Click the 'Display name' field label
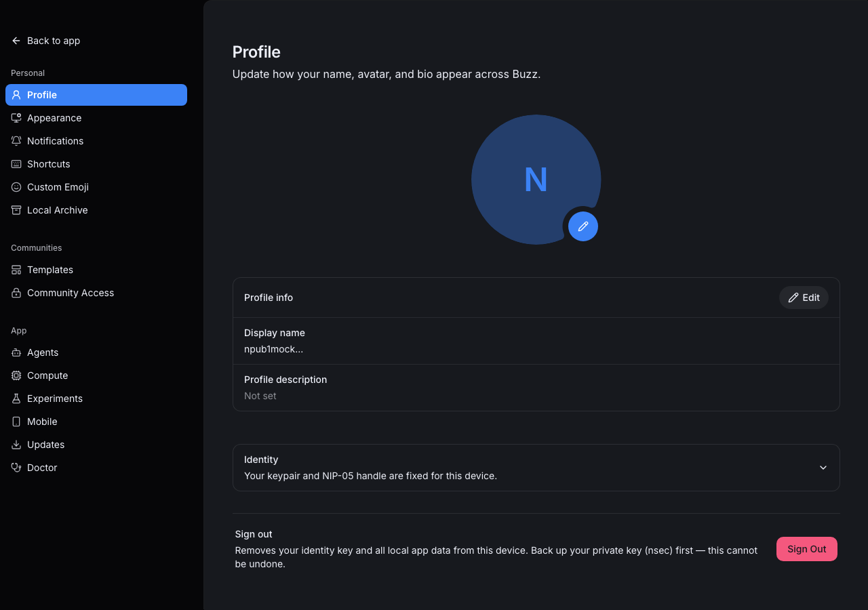Screen dimensions: 868x610 click(275, 333)
